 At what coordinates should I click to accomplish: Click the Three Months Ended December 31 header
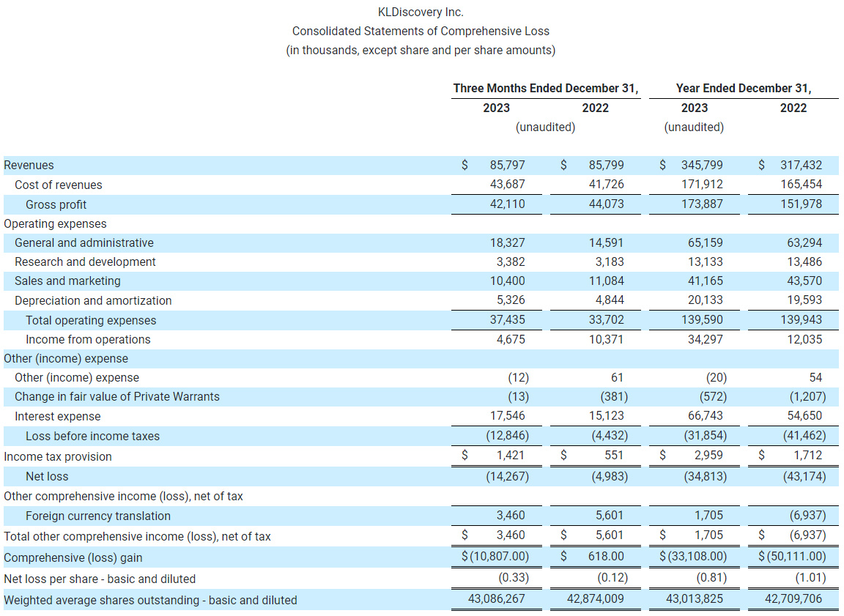point(546,88)
